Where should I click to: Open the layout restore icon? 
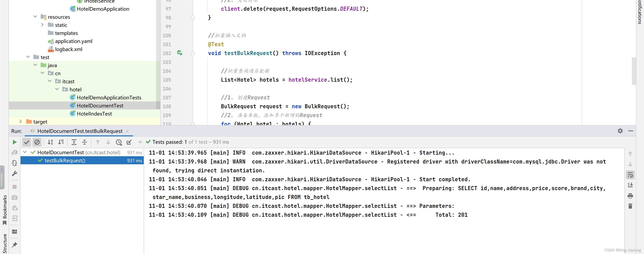pos(14,232)
